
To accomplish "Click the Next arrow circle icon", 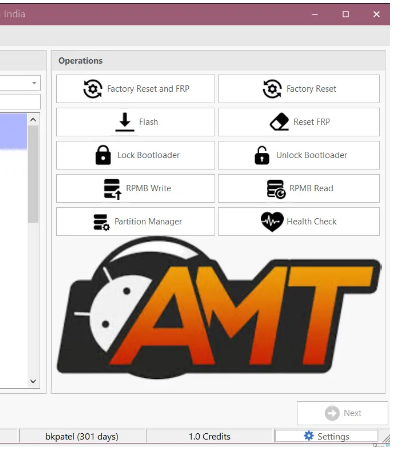I will pyautogui.click(x=332, y=413).
